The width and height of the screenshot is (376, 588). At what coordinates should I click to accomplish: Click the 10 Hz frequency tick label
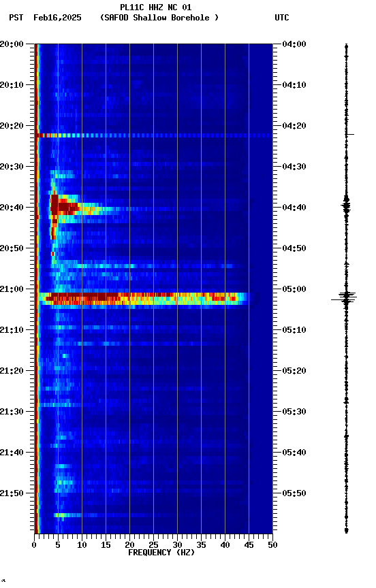coord(82,545)
